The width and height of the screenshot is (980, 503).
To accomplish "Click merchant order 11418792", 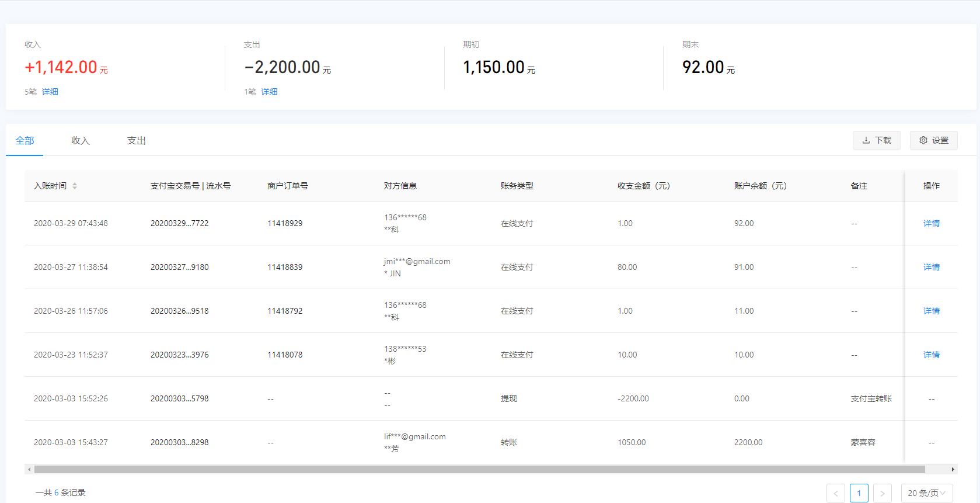I will tap(285, 311).
